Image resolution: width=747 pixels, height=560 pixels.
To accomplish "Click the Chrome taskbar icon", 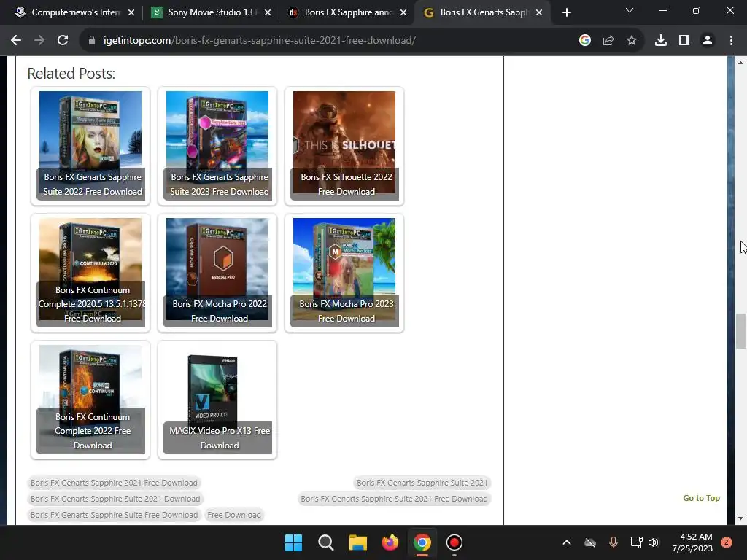I will click(x=422, y=542).
